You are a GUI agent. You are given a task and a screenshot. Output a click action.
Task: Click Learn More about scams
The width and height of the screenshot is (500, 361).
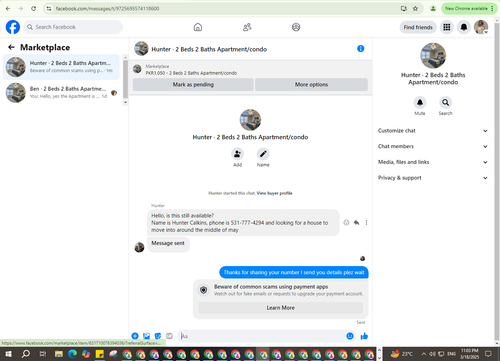pyautogui.click(x=281, y=308)
